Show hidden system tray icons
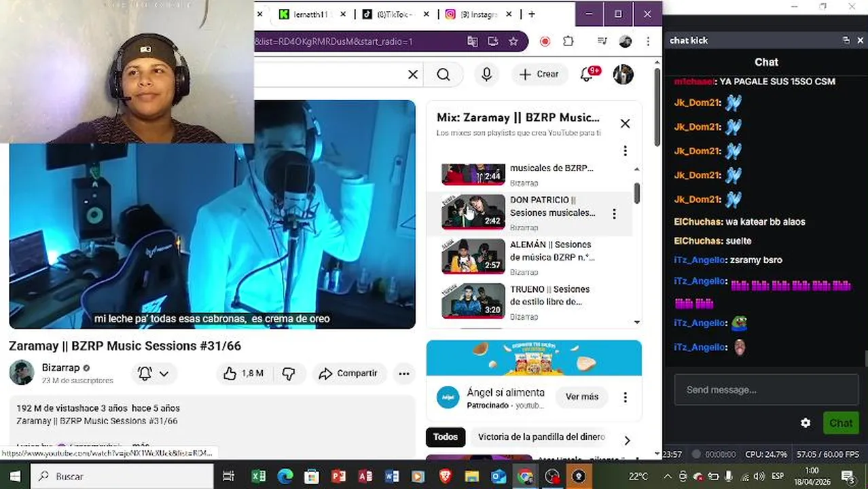Screen dimensions: 868x489 pyautogui.click(x=668, y=476)
